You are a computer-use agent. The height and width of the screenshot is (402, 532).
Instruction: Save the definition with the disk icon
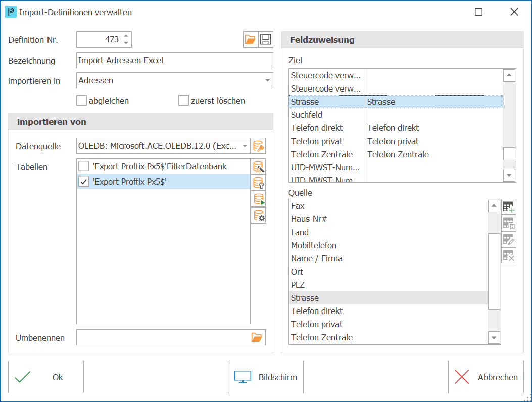[266, 40]
